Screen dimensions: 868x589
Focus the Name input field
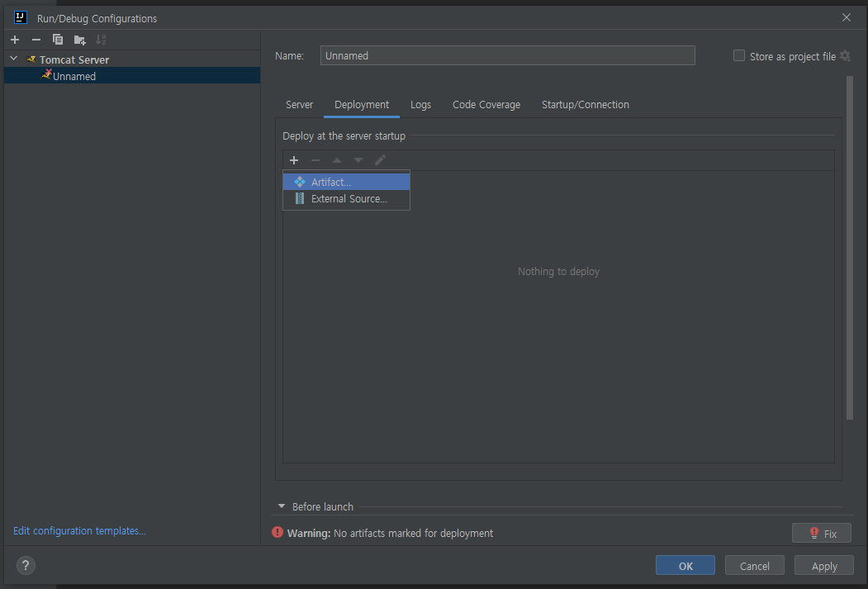pos(508,55)
